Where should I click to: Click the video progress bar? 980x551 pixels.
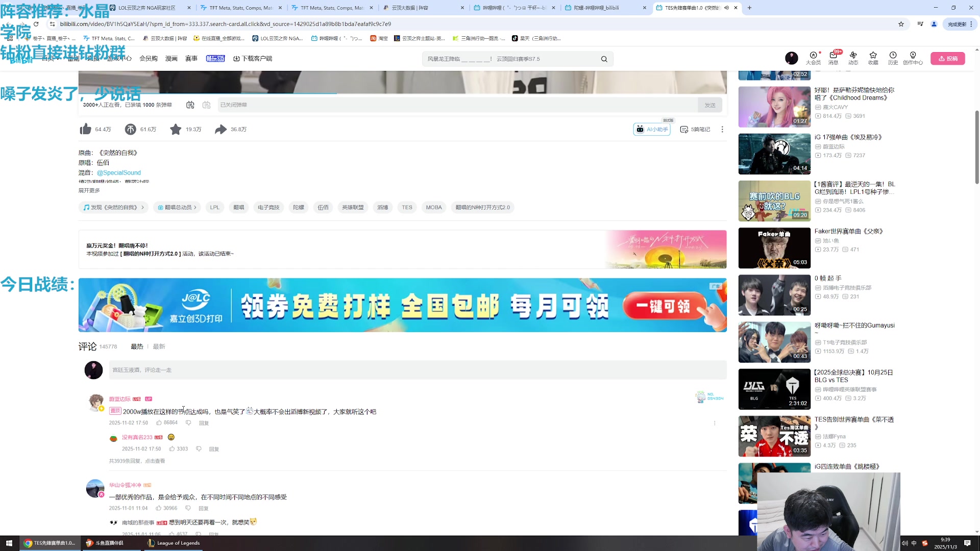point(403,93)
